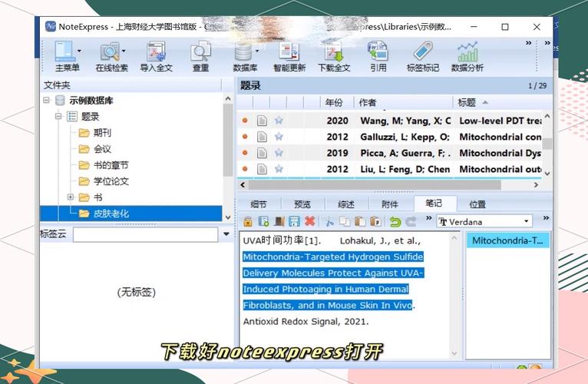Screen dimensions: 588x384
Task: Click the 标签标记 tag mark icon
Action: [x=423, y=51]
